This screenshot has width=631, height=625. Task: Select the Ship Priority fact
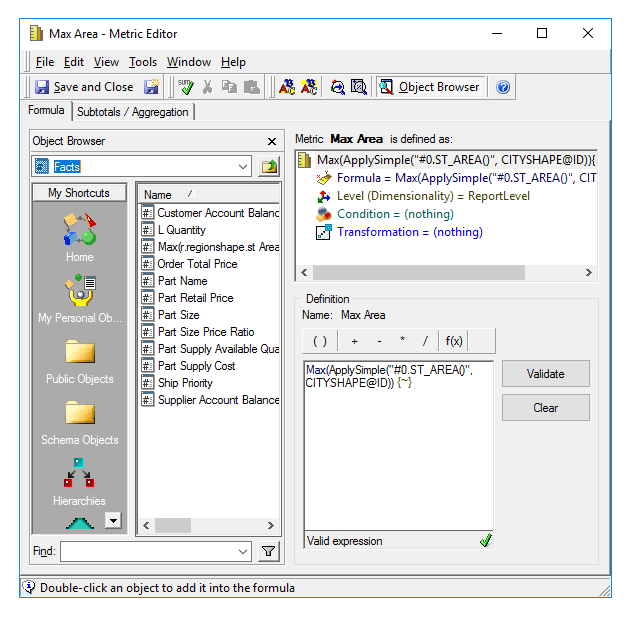[x=177, y=383]
